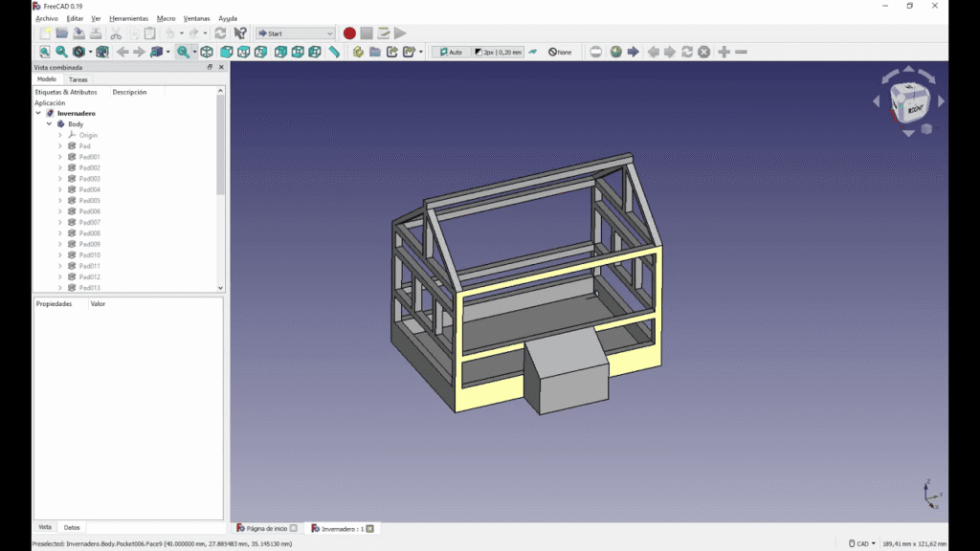
Task: Click the blue forward arrow icon
Action: click(634, 52)
